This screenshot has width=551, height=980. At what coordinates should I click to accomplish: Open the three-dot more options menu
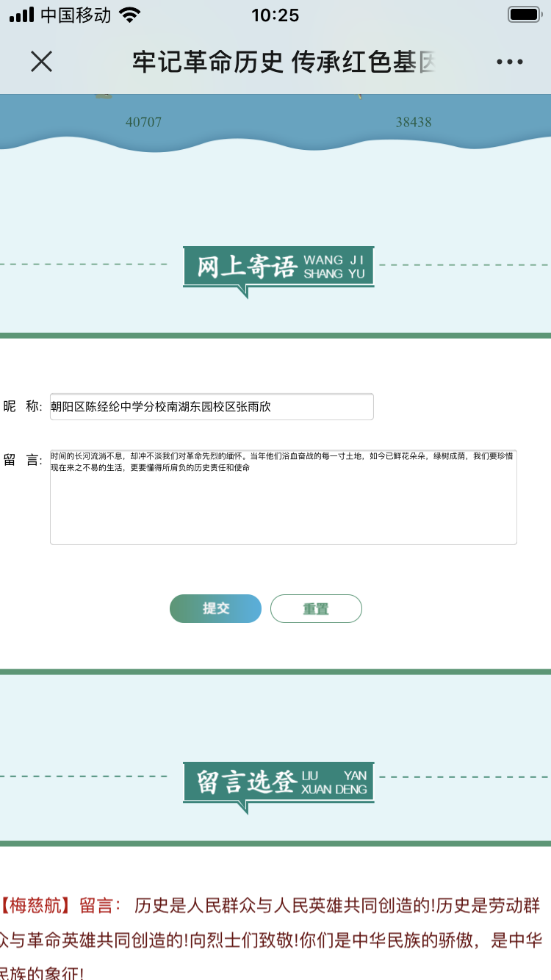(509, 62)
